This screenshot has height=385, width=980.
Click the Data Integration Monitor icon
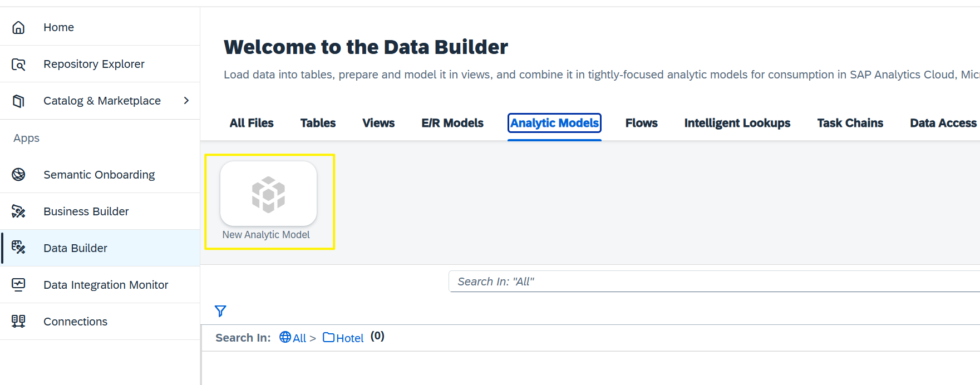click(18, 285)
